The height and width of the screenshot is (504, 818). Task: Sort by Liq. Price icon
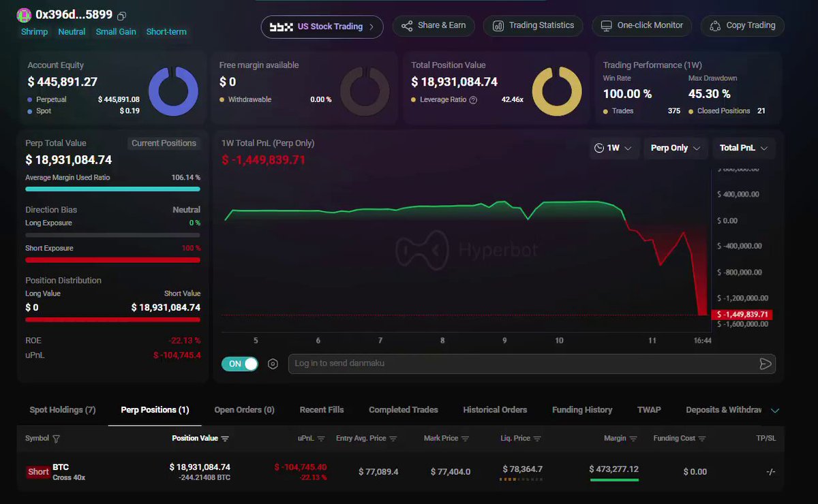point(537,439)
